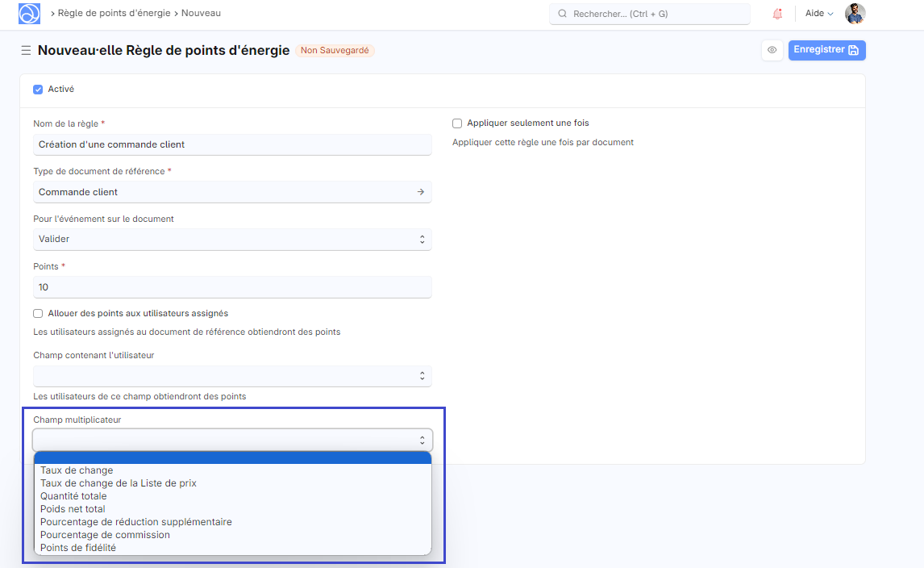
Task: Click the search magnifier icon
Action: (x=562, y=14)
